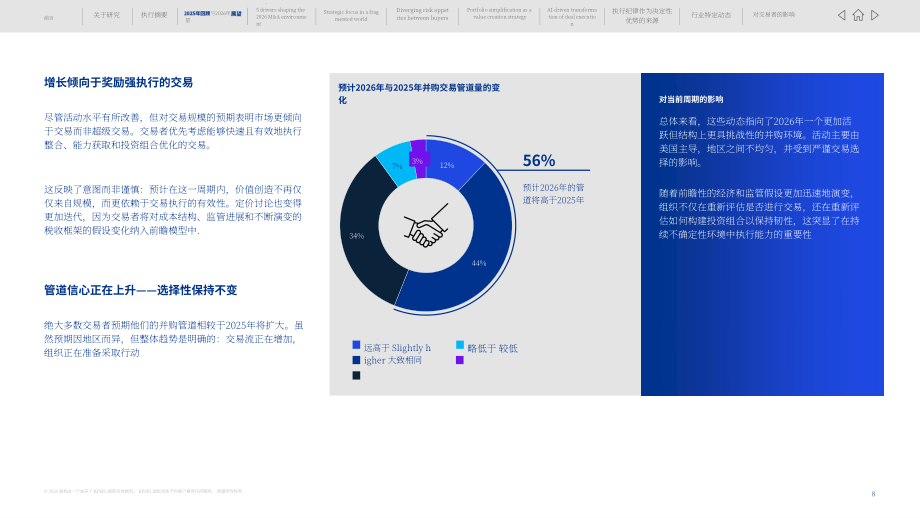Viewport: 920px width, 518px height.
Task: Click chart title 预计2026年与2025年并购交易管道量的变化
Action: pyautogui.click(x=419, y=93)
